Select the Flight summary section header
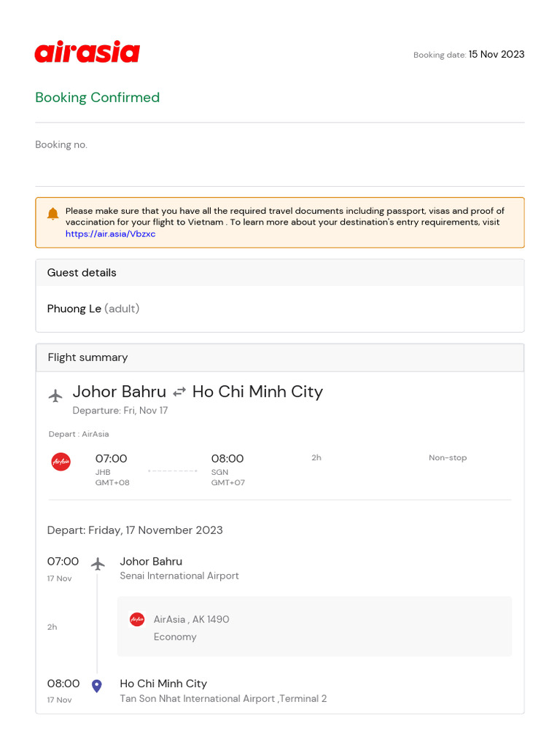The width and height of the screenshot is (560, 747). [280, 357]
